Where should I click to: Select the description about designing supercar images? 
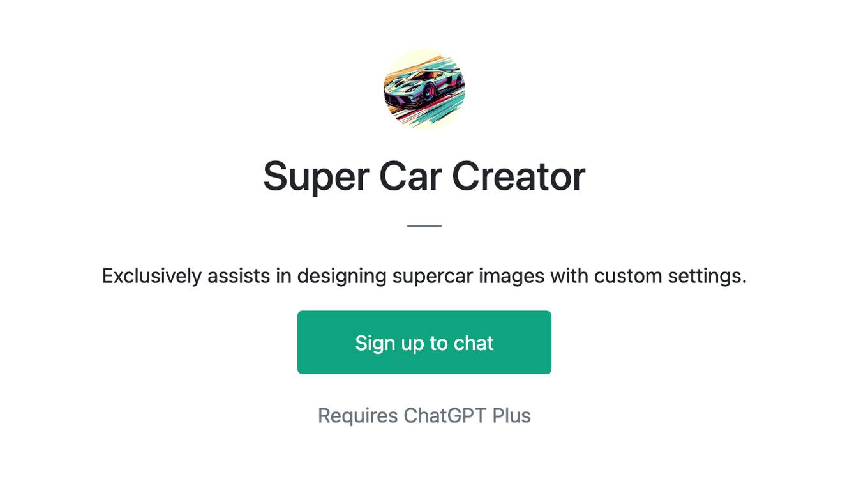(x=424, y=276)
